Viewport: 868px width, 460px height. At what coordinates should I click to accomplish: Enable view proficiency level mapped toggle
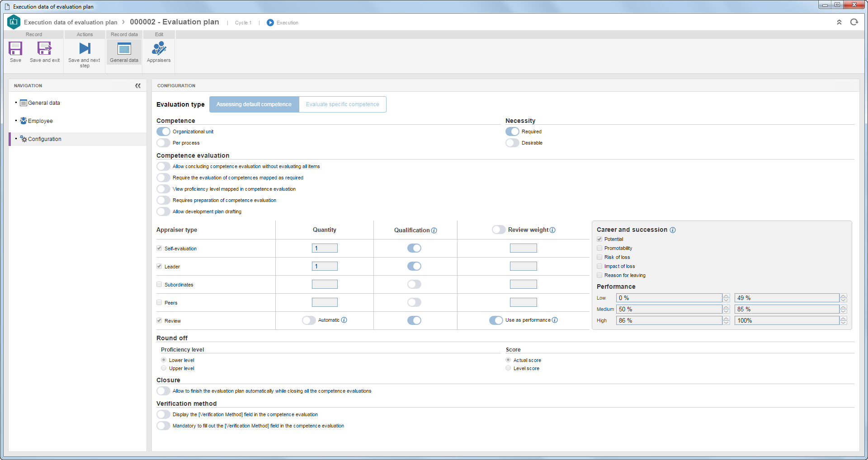pos(163,189)
